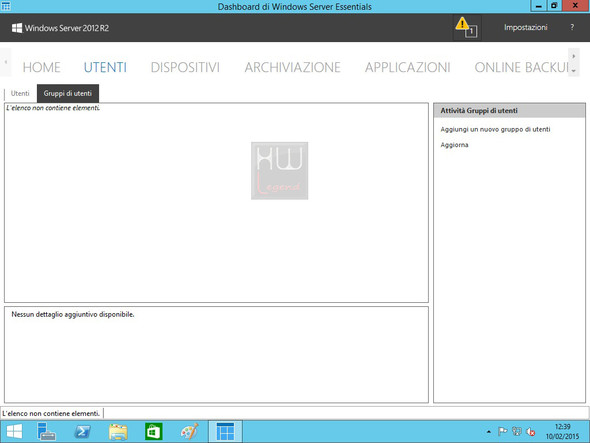590x443 pixels.
Task: Launch Server Manager from the taskbar
Action: tap(46, 431)
